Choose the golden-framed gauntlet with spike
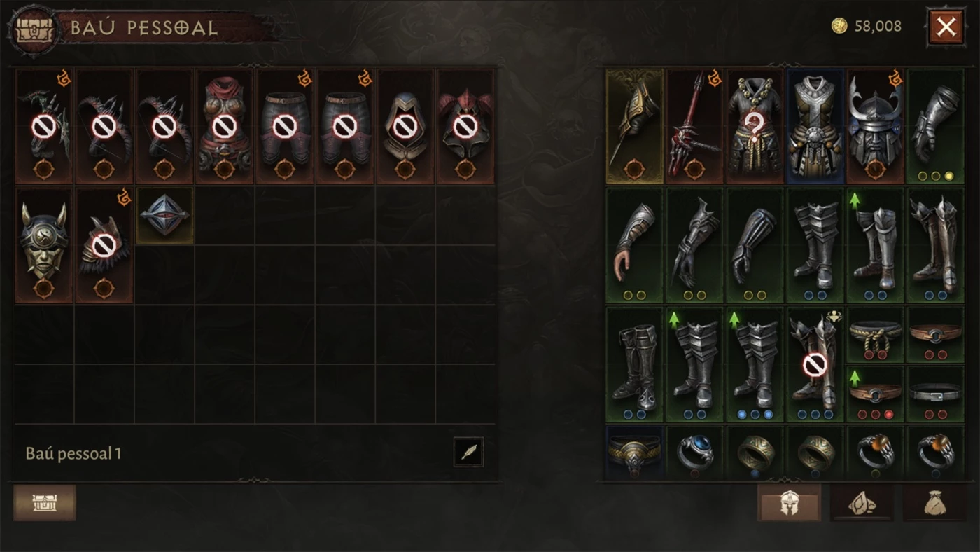Viewport: 980px width, 552px height. pos(635,126)
